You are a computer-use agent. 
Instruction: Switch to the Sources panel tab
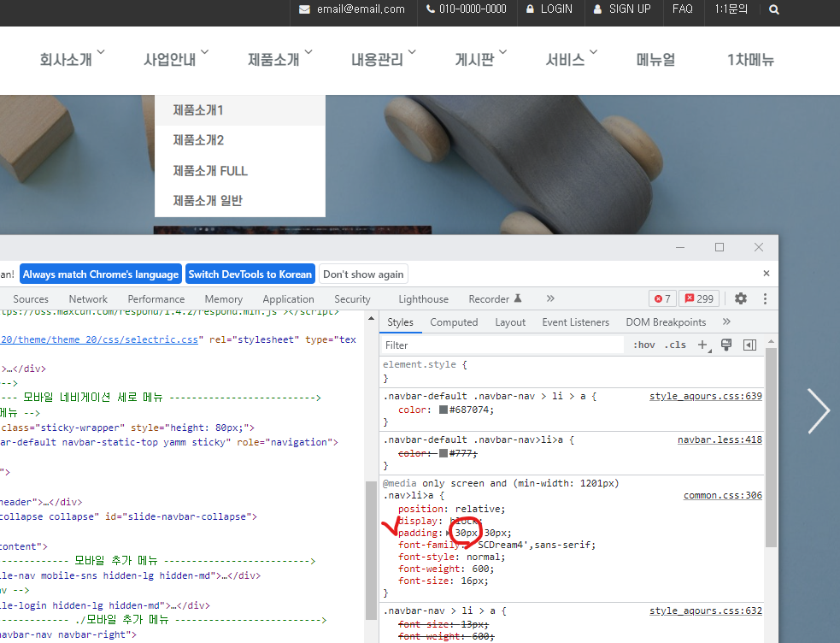(x=31, y=299)
